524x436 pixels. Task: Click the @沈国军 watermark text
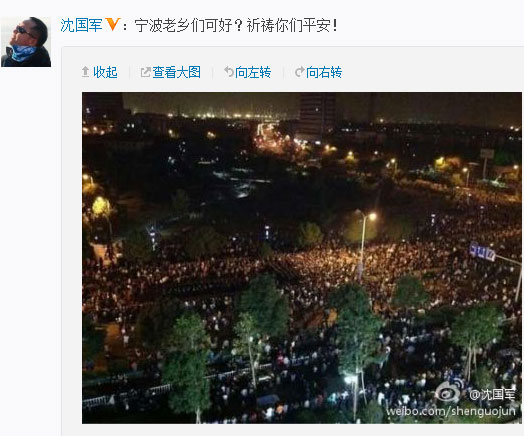(x=492, y=395)
